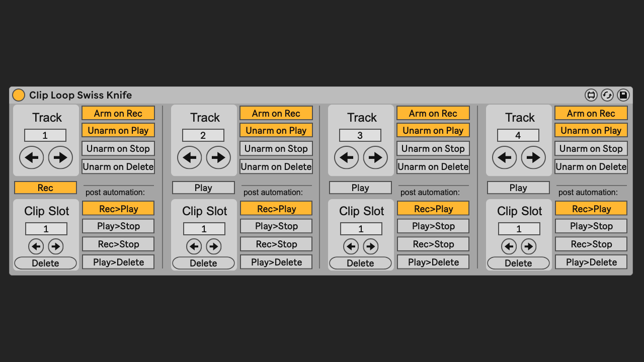Go to previous track in the Track 2 column

(x=190, y=158)
